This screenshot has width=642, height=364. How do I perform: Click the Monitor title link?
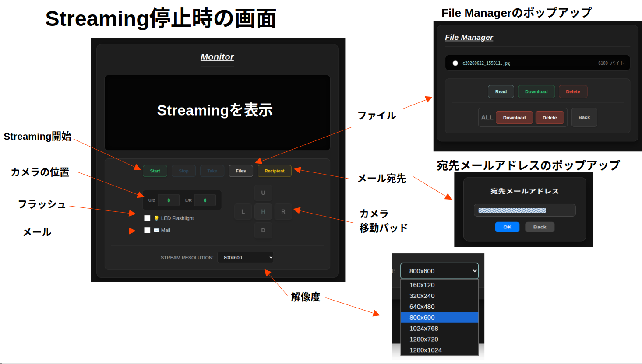pos(217,57)
